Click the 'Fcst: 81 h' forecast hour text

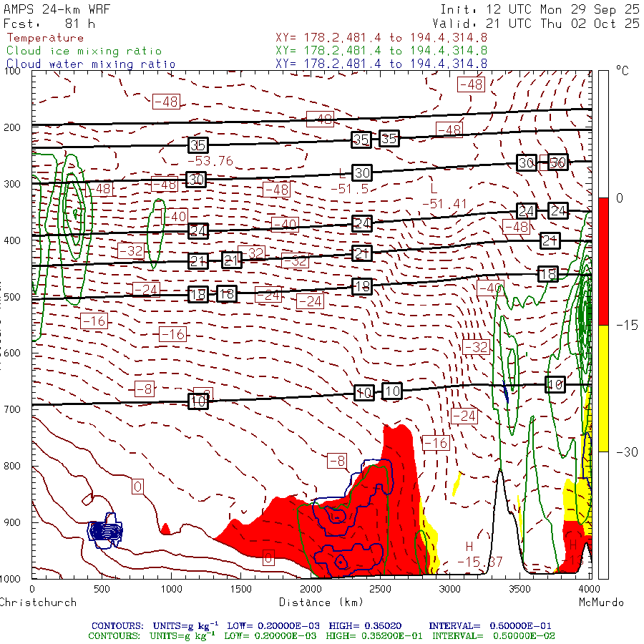click(49, 24)
